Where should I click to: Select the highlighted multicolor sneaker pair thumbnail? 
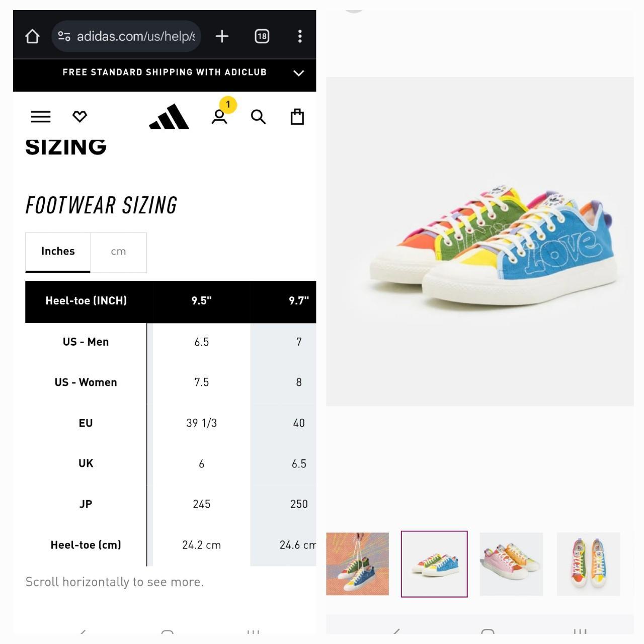(434, 564)
